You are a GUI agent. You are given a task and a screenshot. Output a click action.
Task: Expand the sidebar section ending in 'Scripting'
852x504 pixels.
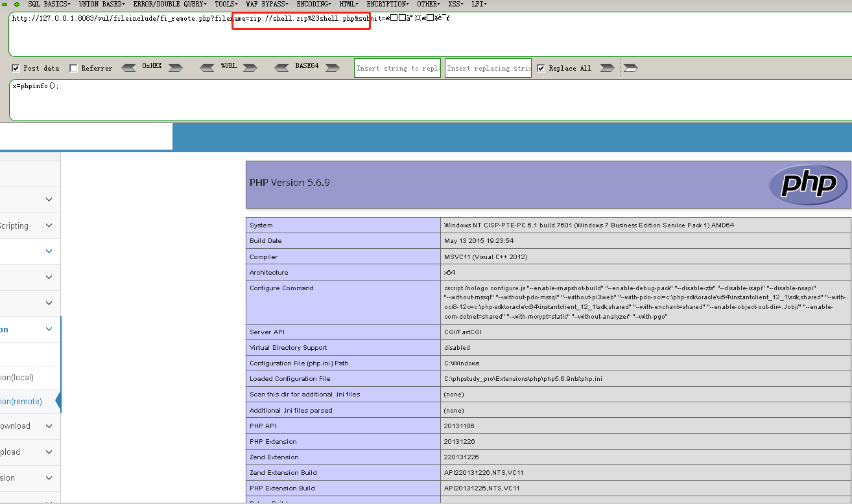pos(30,225)
